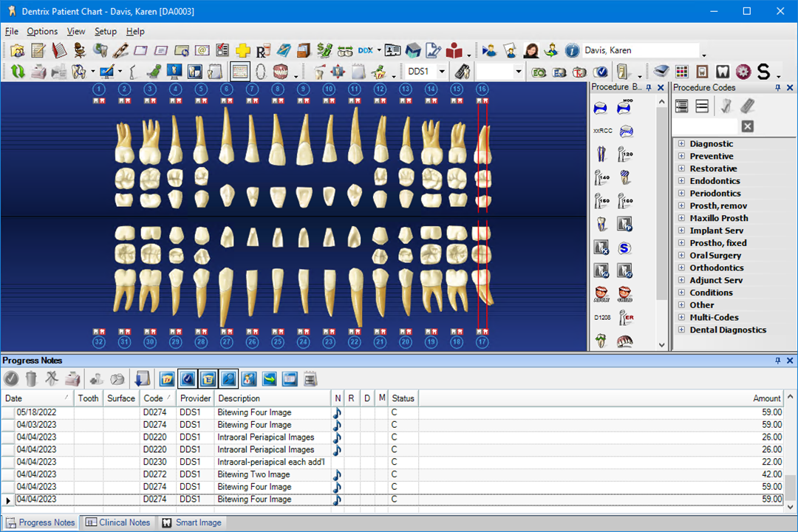Click the green refresh arrows icon
The image size is (798, 532).
click(x=18, y=72)
